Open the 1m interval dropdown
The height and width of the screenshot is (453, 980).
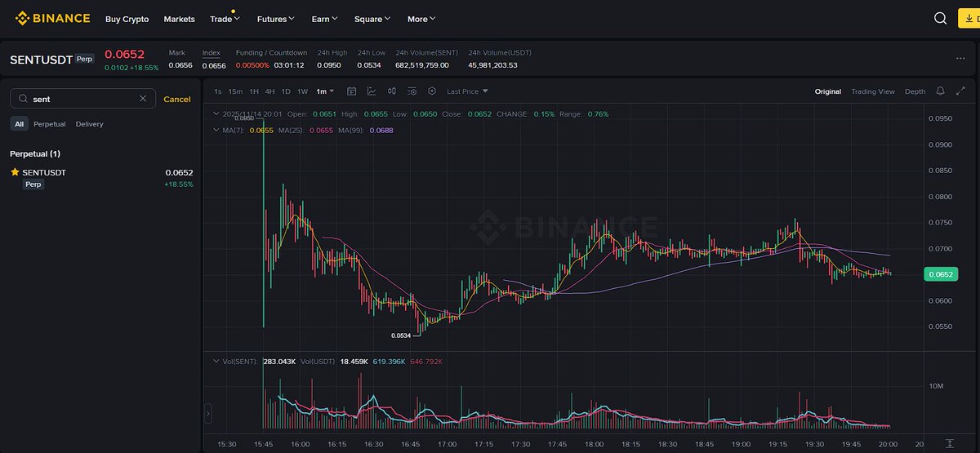click(326, 91)
